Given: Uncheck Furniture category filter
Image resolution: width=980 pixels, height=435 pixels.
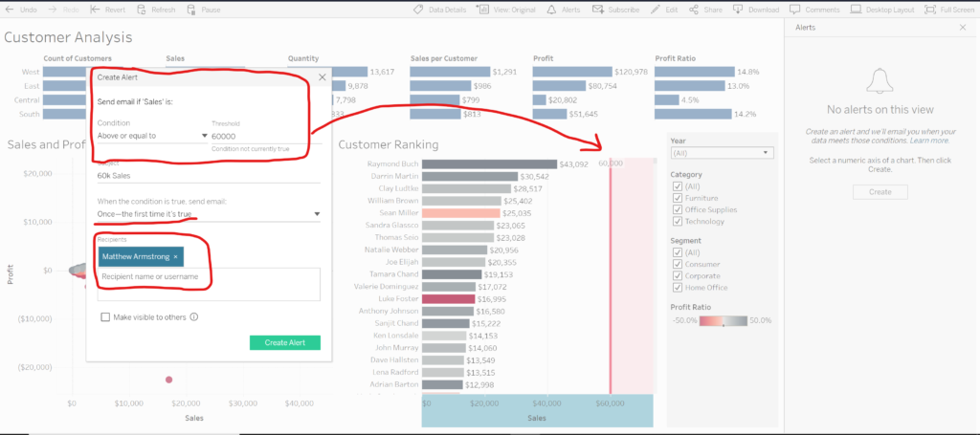Looking at the screenshot, I should coord(677,198).
